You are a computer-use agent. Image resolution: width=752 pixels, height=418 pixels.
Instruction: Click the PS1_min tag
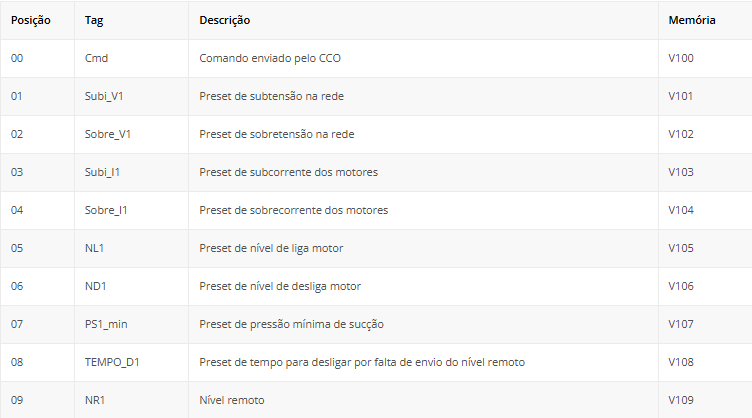(x=106, y=324)
